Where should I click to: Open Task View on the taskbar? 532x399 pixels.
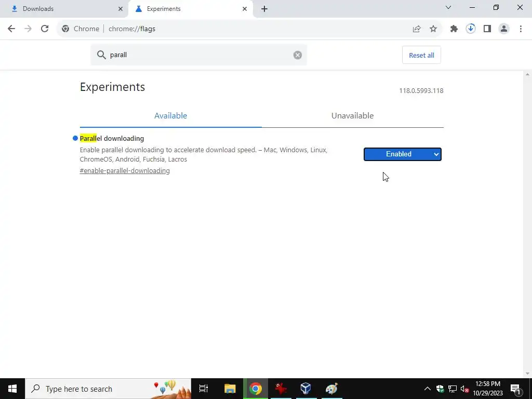click(x=204, y=389)
